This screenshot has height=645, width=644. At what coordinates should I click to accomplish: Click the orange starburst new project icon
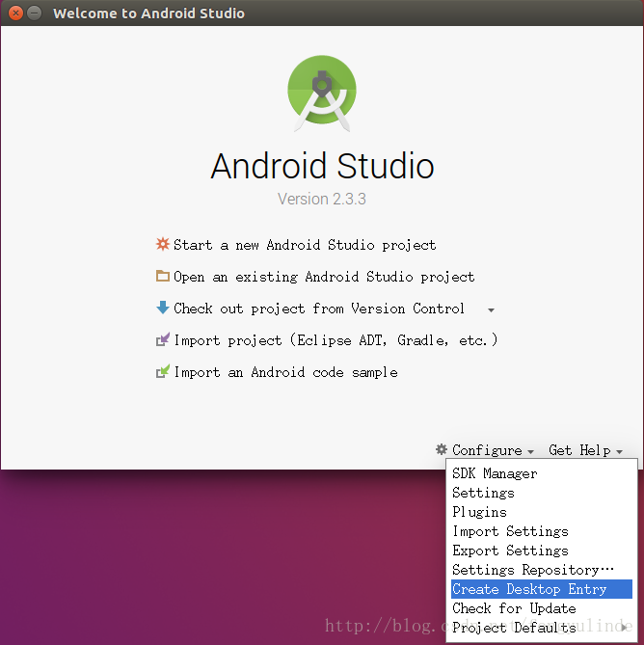[162, 244]
